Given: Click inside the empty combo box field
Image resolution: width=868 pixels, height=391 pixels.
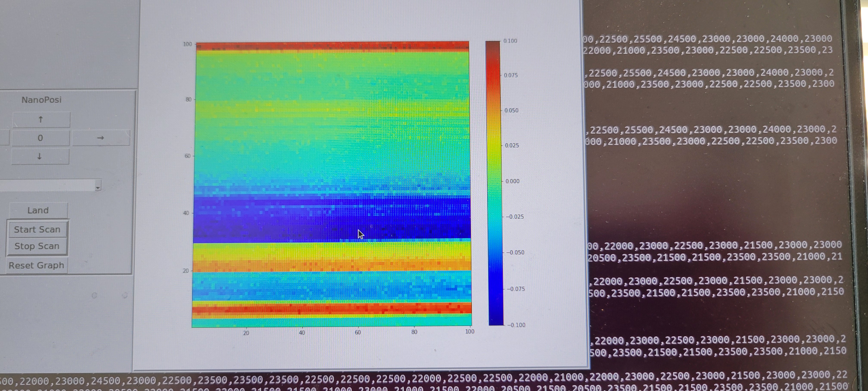Looking at the screenshot, I should [x=47, y=185].
